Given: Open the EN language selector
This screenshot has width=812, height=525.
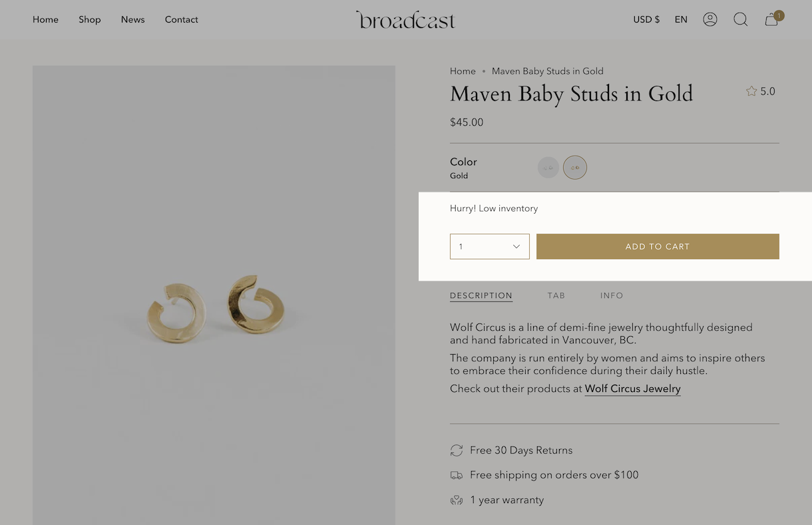Looking at the screenshot, I should click(681, 19).
